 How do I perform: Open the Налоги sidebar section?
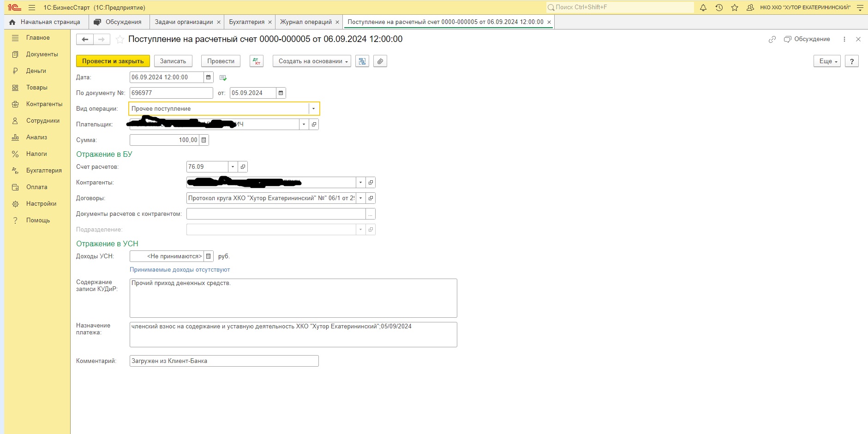pos(38,154)
